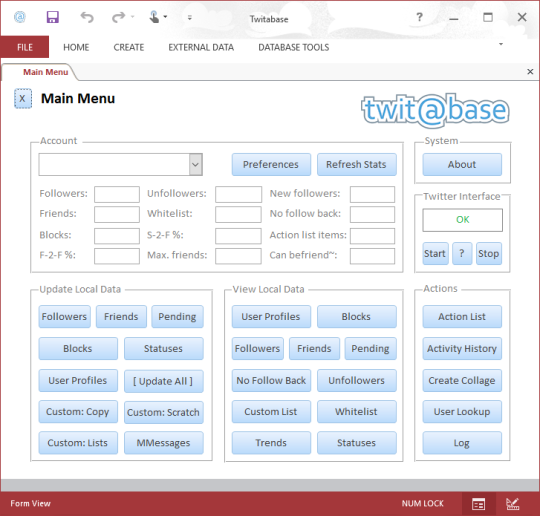Start the Twitter Interface
The height and width of the screenshot is (516, 540).
click(x=435, y=254)
